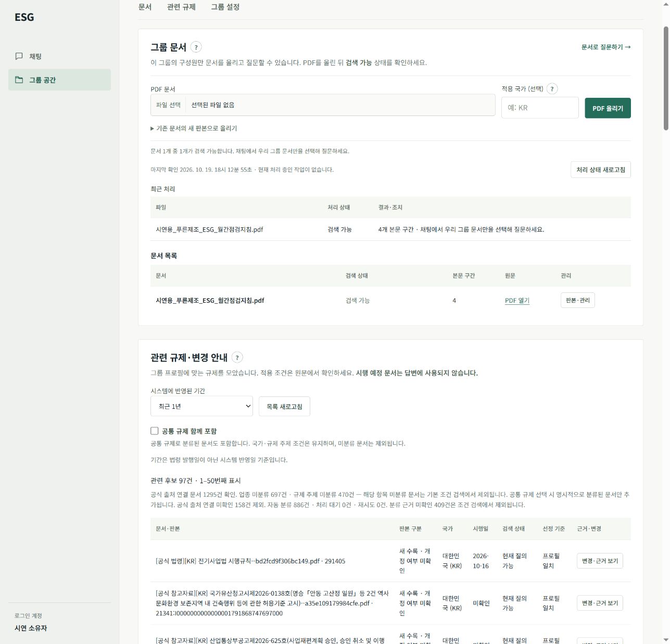Switch to the 그룹 설정 tab
Image resolution: width=670 pixels, height=644 pixels.
coord(225,7)
